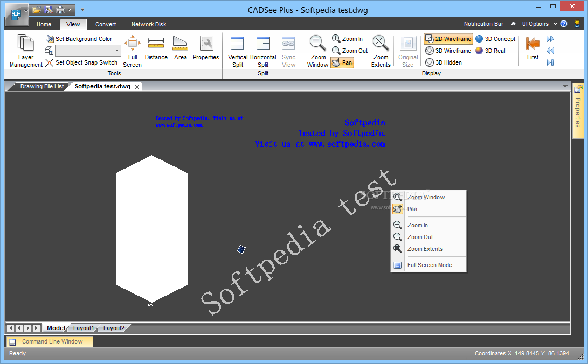Open the Help question mark icon
This screenshot has height=364, width=588.
pyautogui.click(x=564, y=24)
